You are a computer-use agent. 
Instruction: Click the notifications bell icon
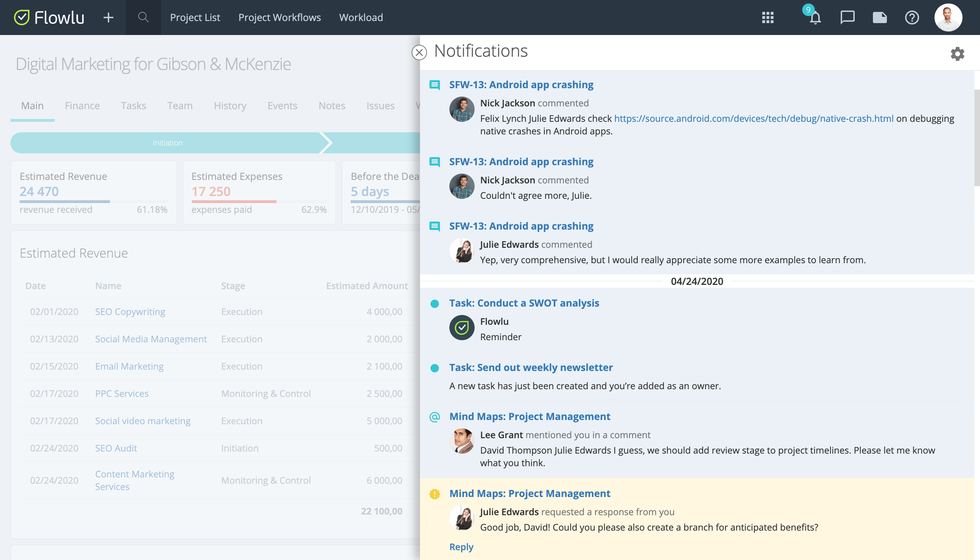tap(815, 18)
